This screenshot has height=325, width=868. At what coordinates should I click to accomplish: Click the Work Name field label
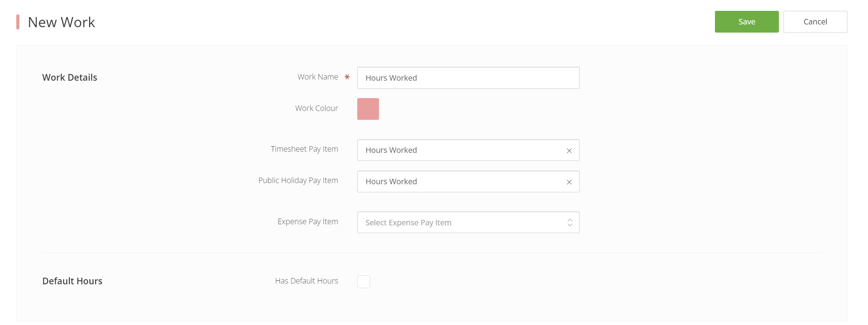[318, 77]
